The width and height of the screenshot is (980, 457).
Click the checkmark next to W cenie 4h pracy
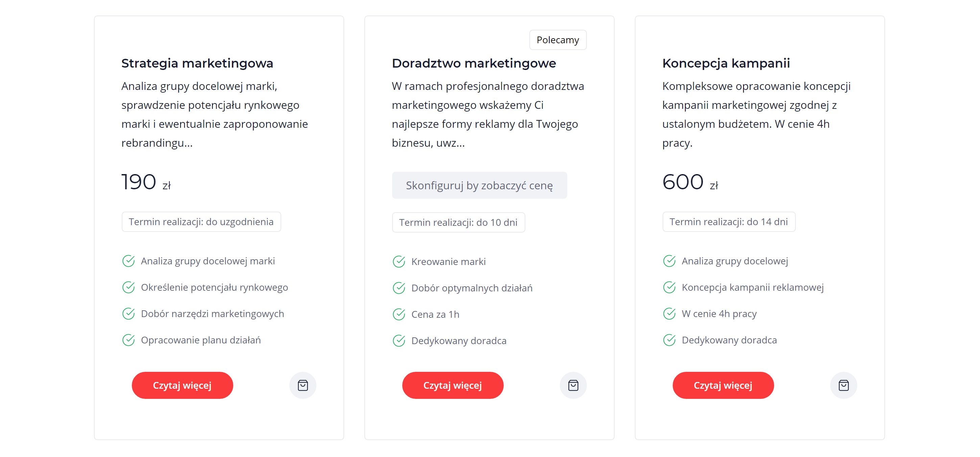pyautogui.click(x=669, y=314)
